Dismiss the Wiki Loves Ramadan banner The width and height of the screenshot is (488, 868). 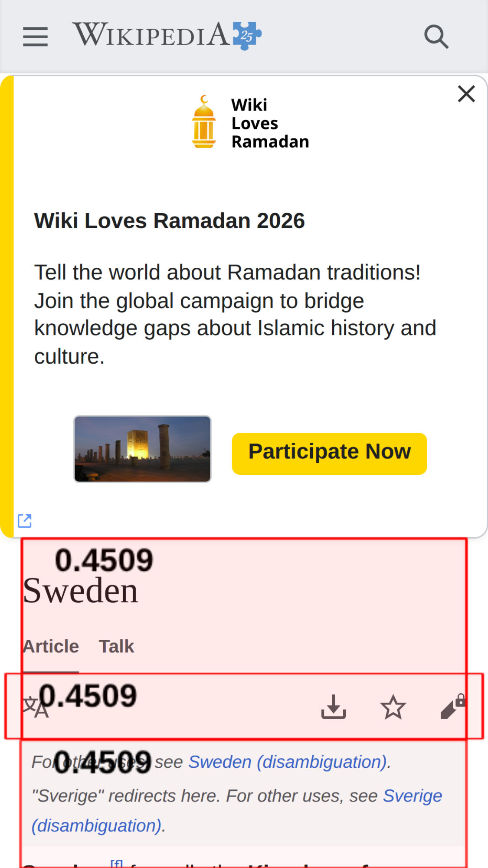click(x=466, y=94)
